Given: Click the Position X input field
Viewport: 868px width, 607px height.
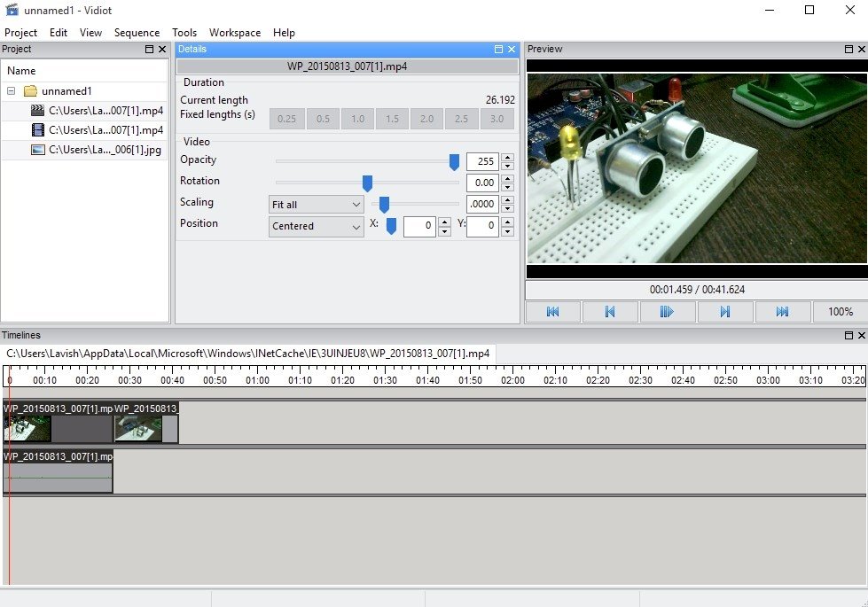Looking at the screenshot, I should [x=419, y=226].
